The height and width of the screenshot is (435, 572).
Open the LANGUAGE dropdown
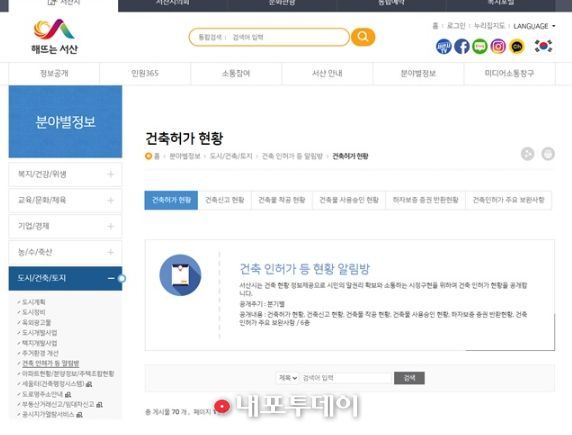(534, 26)
